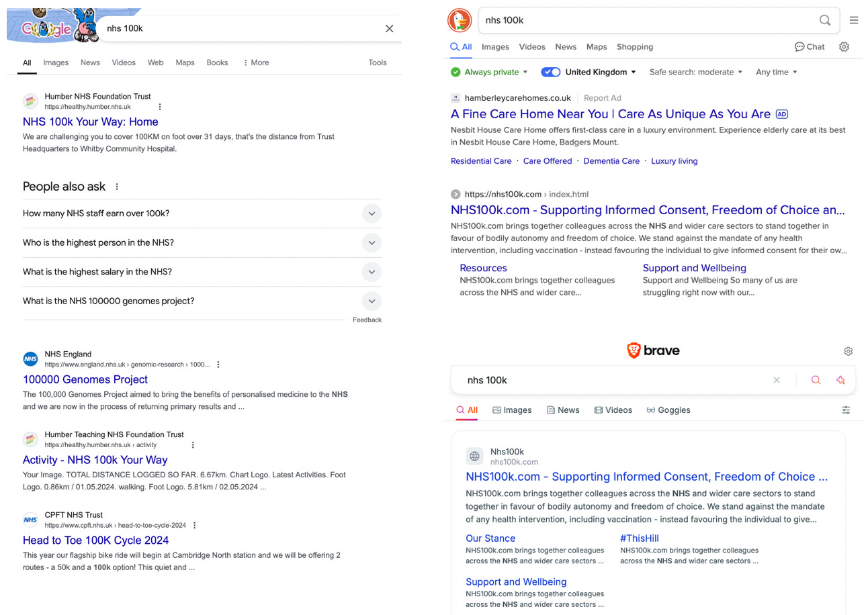Click the People also ask Feedback link
This screenshot has height=615, width=868.
point(367,320)
